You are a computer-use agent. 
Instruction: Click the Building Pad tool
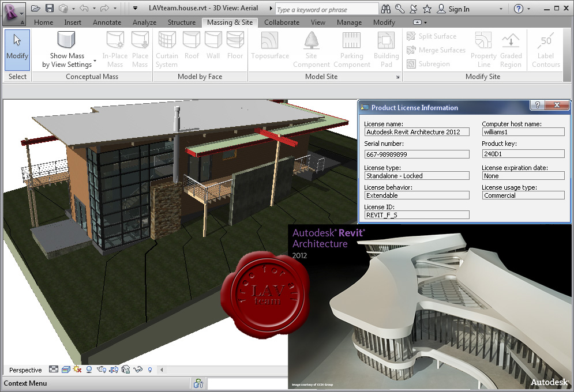[x=386, y=50]
